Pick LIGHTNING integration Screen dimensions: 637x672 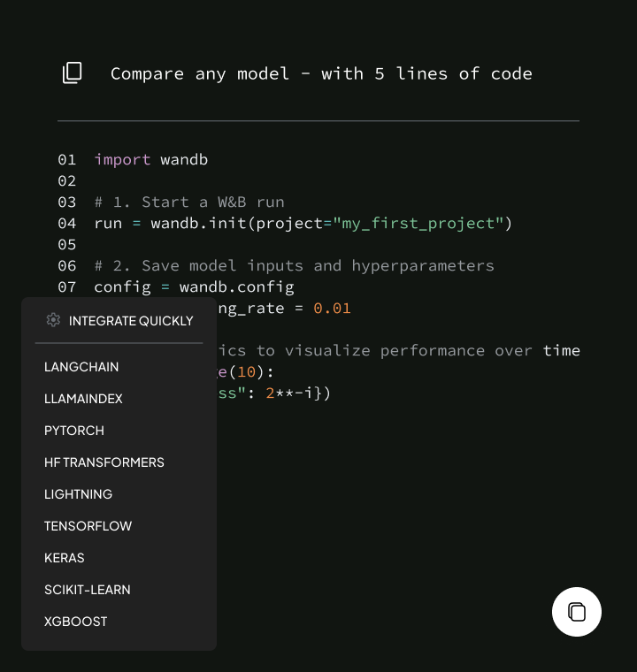[x=78, y=494]
